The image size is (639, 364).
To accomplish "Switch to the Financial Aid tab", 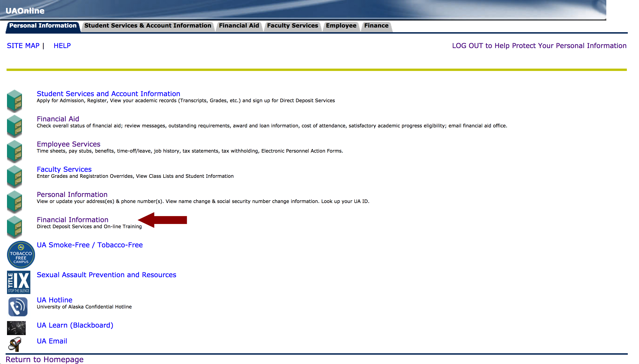I will pos(239,26).
